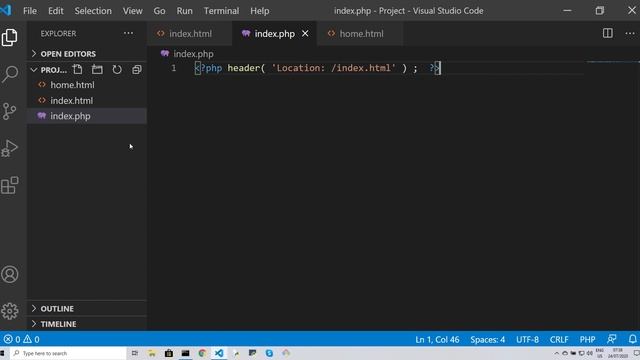Viewport: 640px width, 360px height.
Task: Collapse all folders in Explorer
Action: [137, 70]
